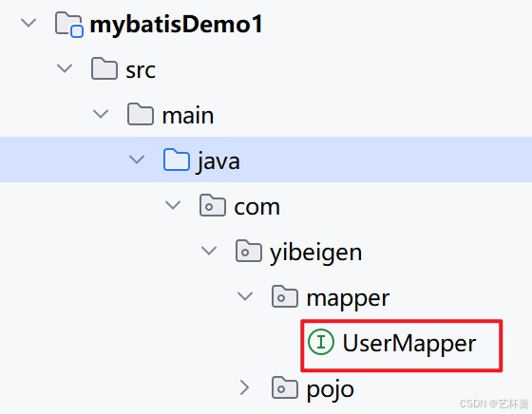The width and height of the screenshot is (532, 414).
Task: Collapse the java folder chevron
Action: pyautogui.click(x=137, y=160)
